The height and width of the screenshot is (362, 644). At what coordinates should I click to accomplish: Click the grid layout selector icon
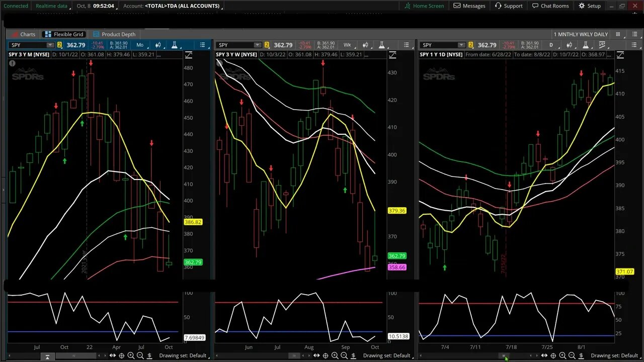tap(618, 34)
